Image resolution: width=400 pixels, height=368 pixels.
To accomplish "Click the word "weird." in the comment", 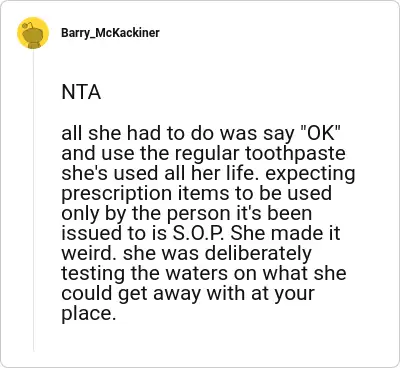I will coord(89,253).
